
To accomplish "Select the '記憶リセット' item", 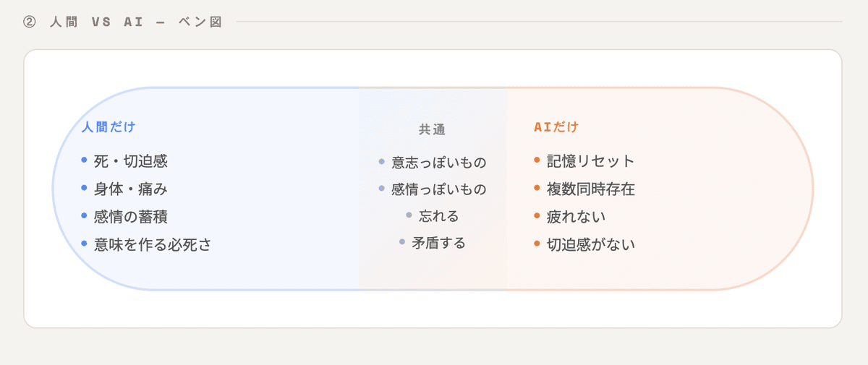I will tap(590, 161).
